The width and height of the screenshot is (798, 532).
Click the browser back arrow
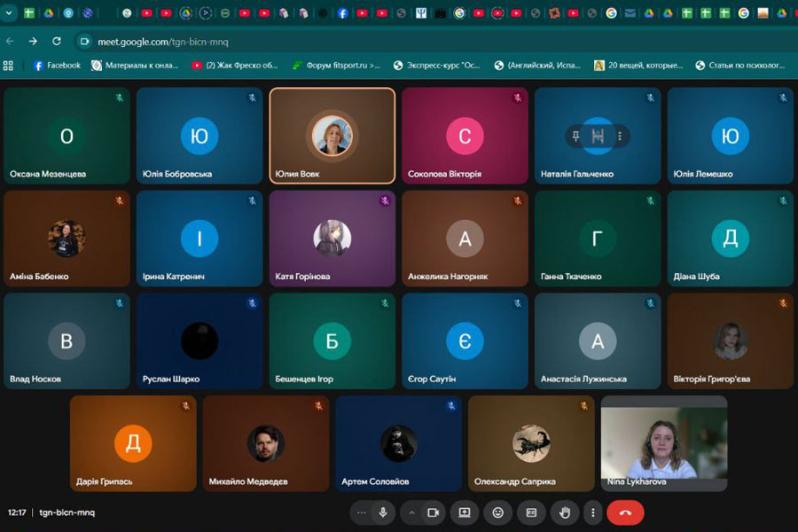10,42
